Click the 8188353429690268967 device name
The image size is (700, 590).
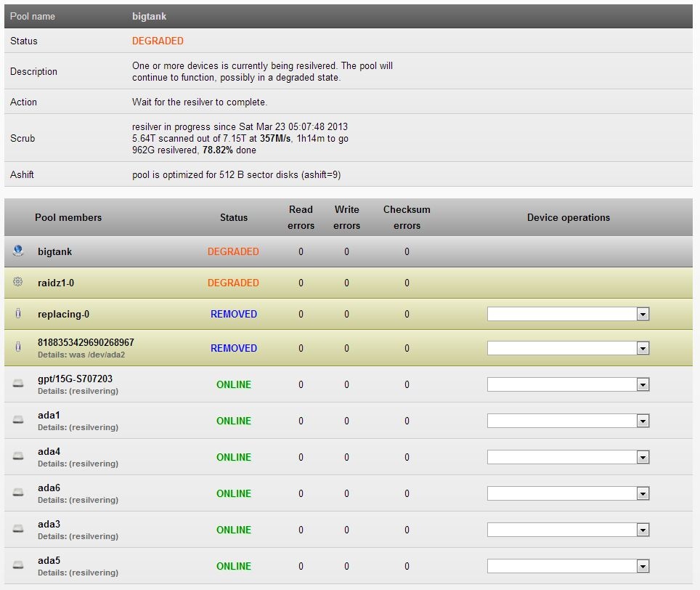pyautogui.click(x=86, y=342)
